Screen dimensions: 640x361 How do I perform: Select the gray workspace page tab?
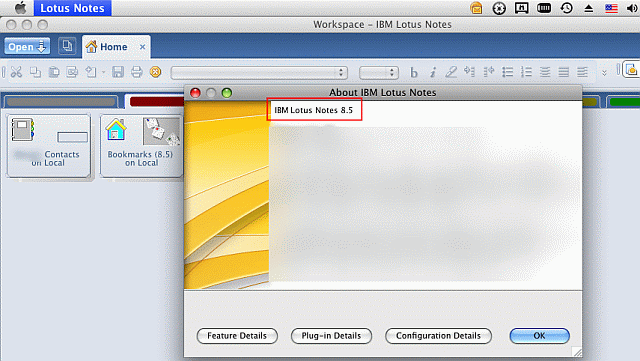[x=61, y=101]
